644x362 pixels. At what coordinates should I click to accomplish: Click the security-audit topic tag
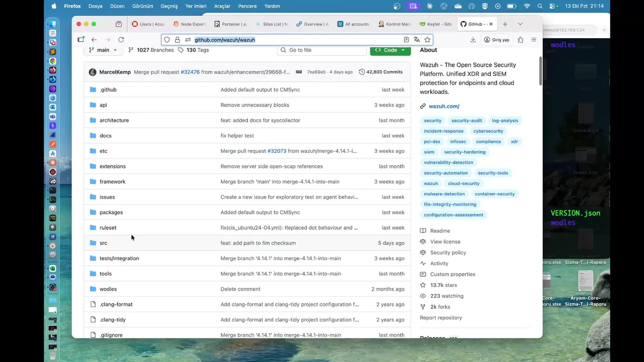pyautogui.click(x=466, y=121)
